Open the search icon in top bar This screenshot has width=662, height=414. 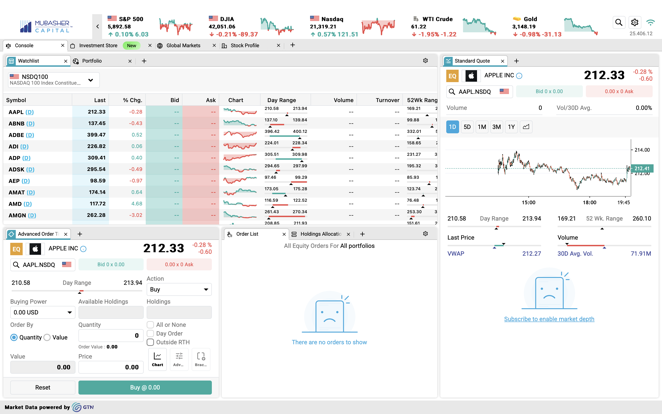pyautogui.click(x=618, y=22)
